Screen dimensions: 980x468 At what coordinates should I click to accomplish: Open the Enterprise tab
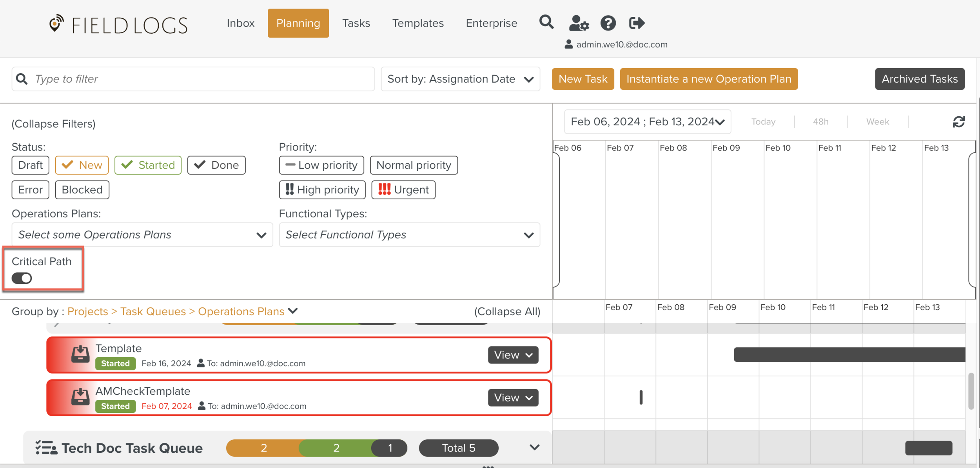492,23
